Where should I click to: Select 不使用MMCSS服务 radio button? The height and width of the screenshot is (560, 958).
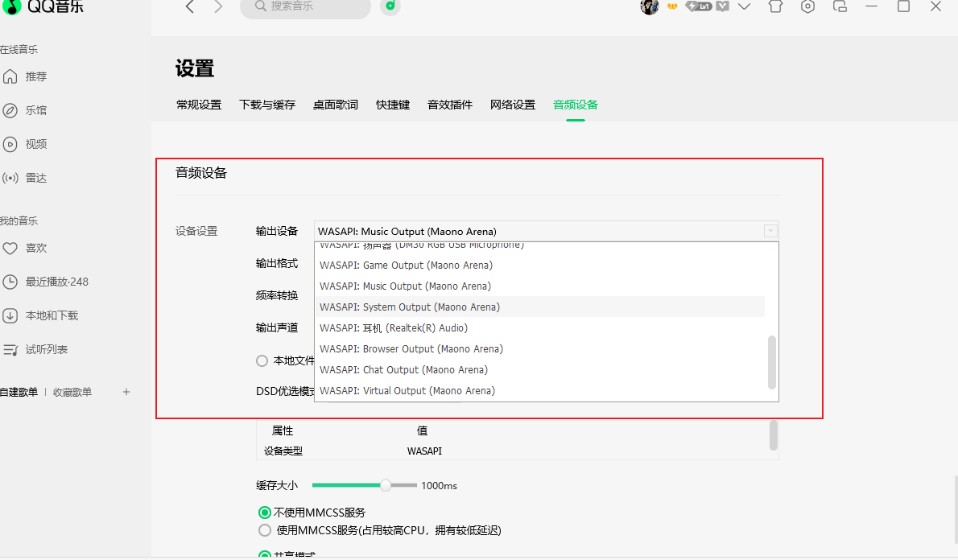pyautogui.click(x=265, y=513)
